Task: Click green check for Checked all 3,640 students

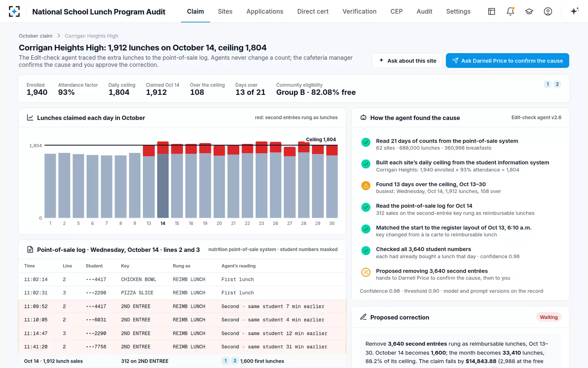Action: [366, 251]
